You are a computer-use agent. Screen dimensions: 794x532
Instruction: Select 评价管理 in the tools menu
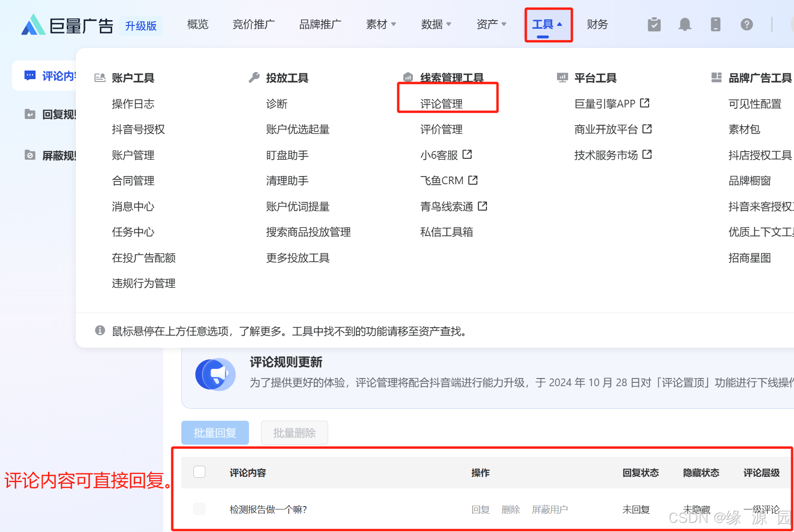click(x=441, y=130)
